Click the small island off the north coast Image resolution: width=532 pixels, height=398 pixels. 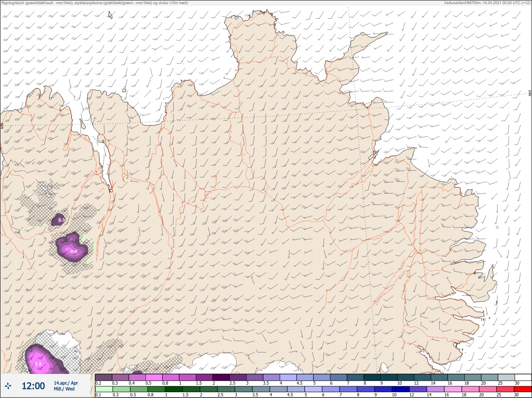[x=110, y=15]
